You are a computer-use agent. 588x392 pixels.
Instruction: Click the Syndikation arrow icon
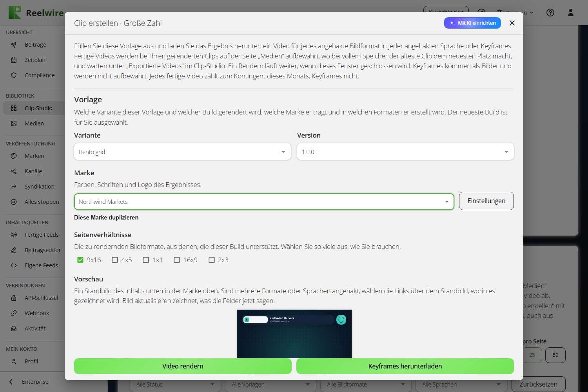pyautogui.click(x=14, y=187)
